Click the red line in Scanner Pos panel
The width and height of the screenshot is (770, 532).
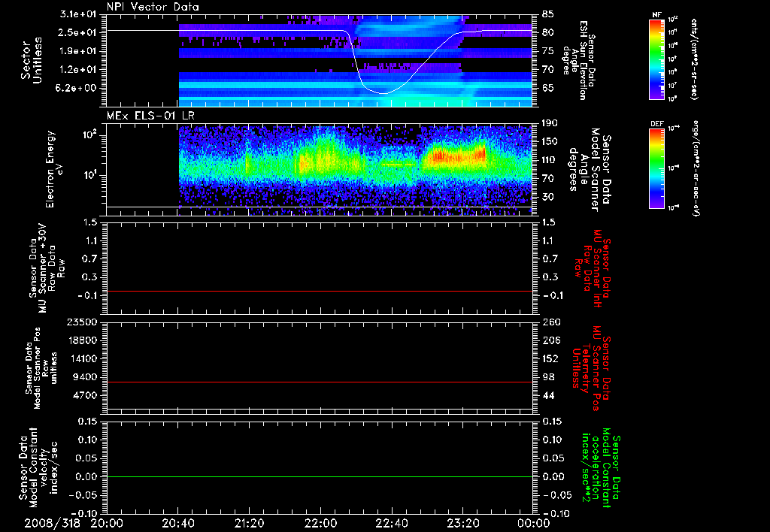pyautogui.click(x=320, y=382)
